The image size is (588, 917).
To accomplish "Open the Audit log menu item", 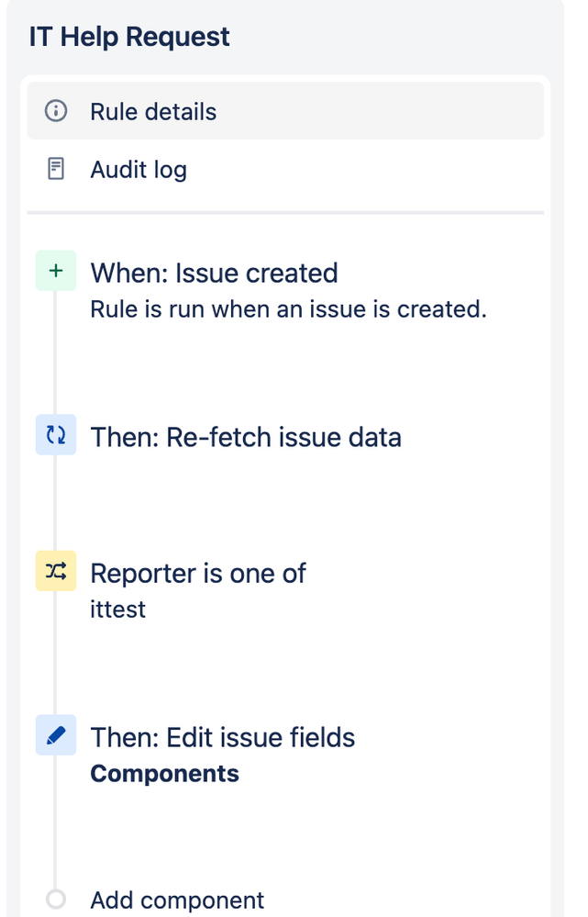I will (x=285, y=169).
